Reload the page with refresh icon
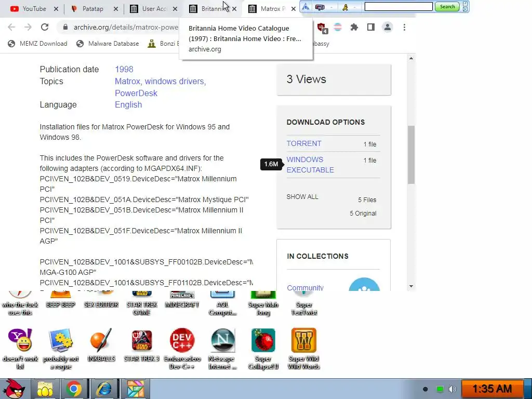Screen dimensions: 532x399 (x=45, y=27)
